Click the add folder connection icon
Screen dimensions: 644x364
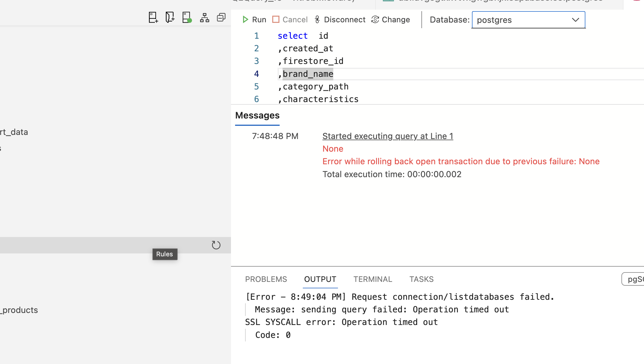[x=169, y=17]
